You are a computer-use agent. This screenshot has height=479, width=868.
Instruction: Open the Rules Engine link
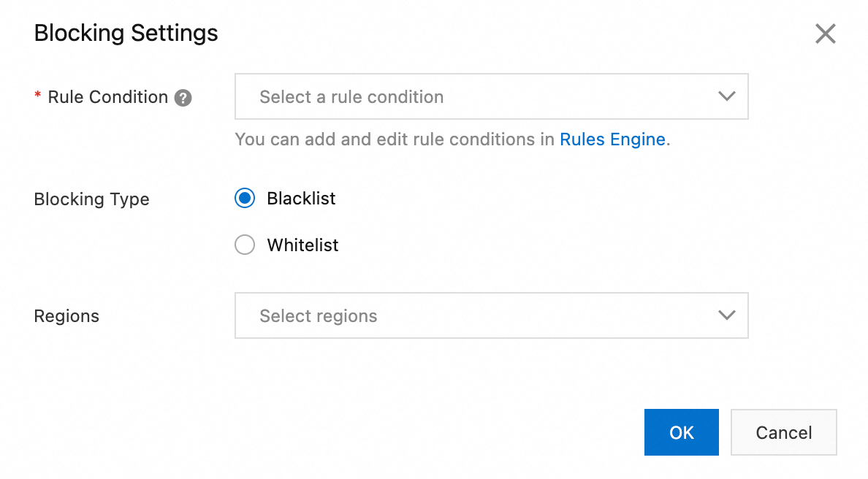[x=612, y=139]
